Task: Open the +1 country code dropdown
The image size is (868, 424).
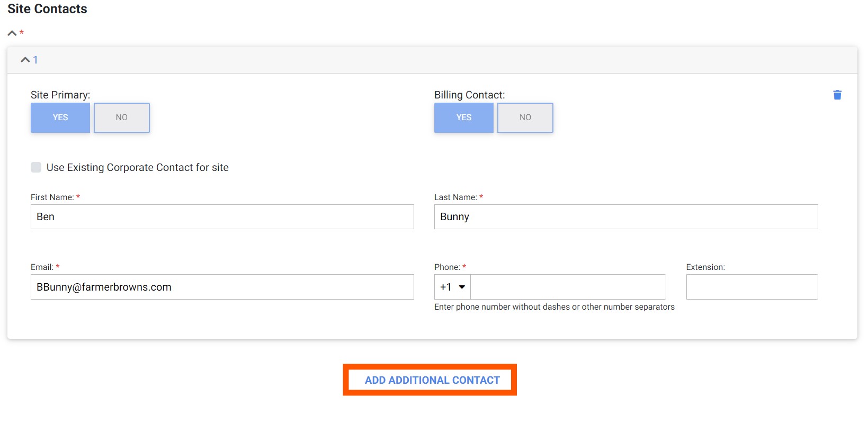Action: point(452,287)
